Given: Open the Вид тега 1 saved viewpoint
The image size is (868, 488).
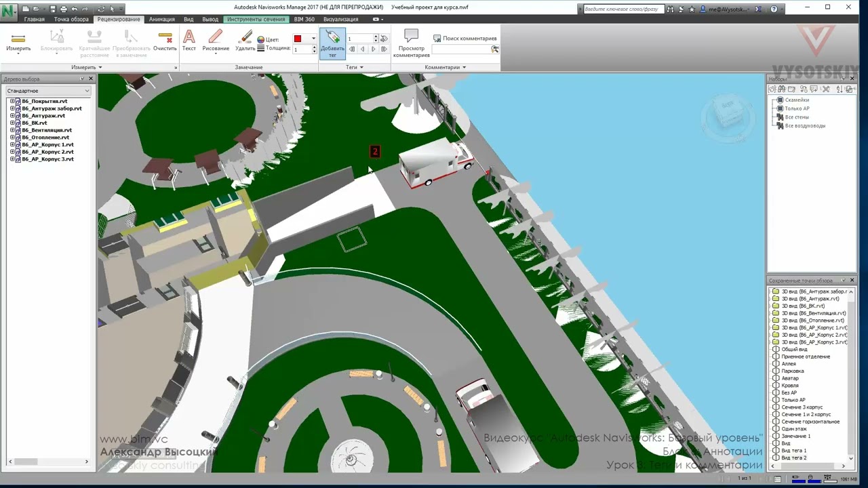Looking at the screenshot, I should point(793,451).
